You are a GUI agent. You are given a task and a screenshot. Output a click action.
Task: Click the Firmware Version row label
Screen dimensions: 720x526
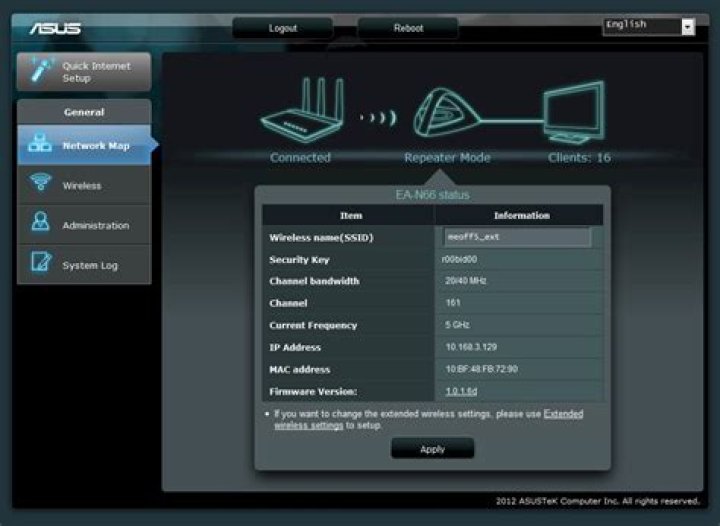coord(313,392)
